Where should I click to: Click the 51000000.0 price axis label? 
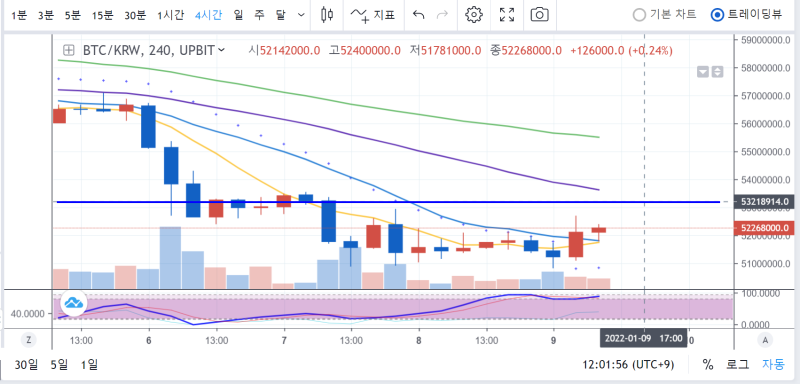click(x=764, y=264)
